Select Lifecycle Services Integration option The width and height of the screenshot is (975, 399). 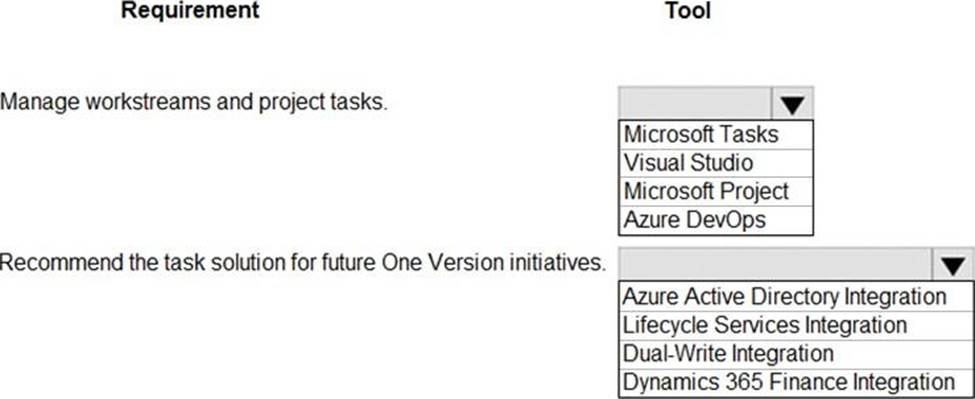click(796, 325)
